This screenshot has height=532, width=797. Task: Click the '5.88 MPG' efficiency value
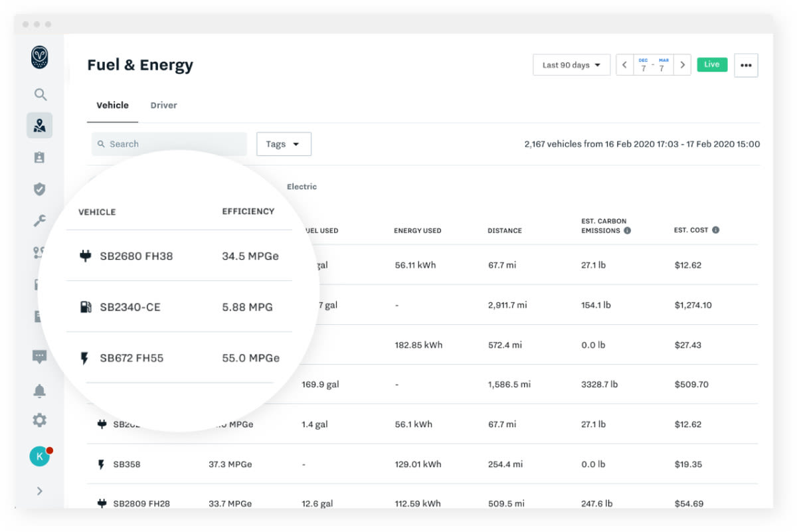coord(247,307)
